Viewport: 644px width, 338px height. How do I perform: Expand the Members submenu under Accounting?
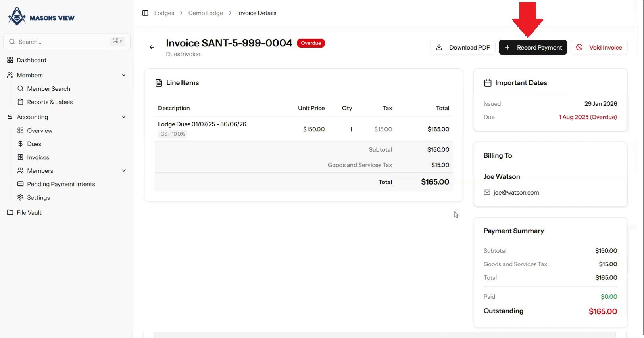click(x=124, y=171)
